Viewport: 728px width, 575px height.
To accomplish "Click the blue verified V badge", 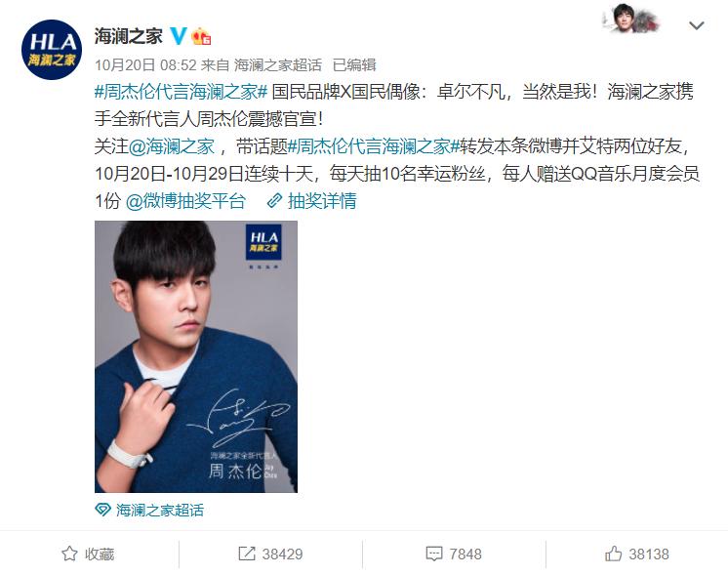I will [178, 36].
